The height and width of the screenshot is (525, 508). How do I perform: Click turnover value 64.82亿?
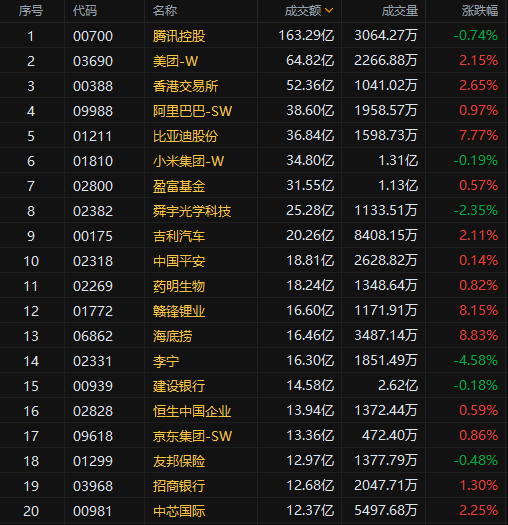coord(310,60)
